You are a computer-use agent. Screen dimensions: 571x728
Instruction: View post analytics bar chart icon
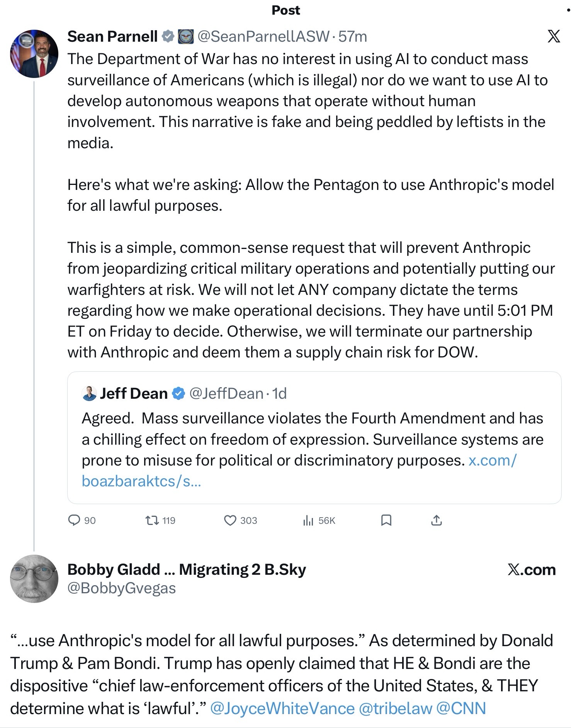pyautogui.click(x=308, y=521)
